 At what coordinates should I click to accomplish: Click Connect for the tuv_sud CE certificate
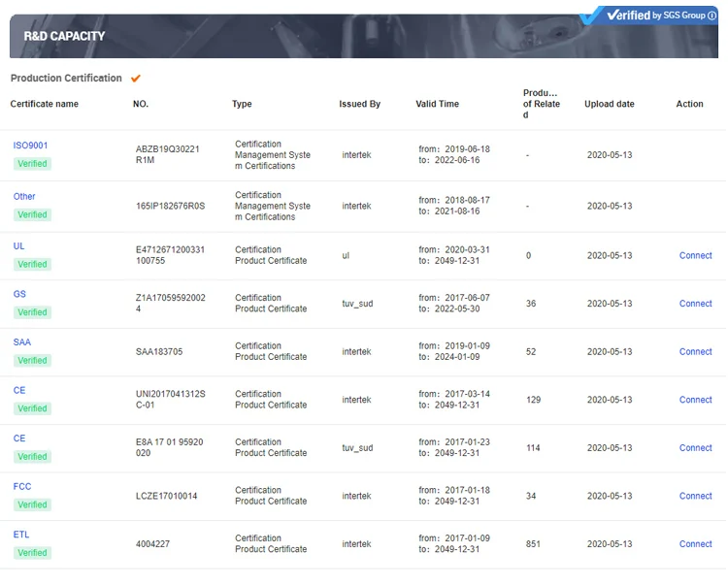pyautogui.click(x=695, y=448)
